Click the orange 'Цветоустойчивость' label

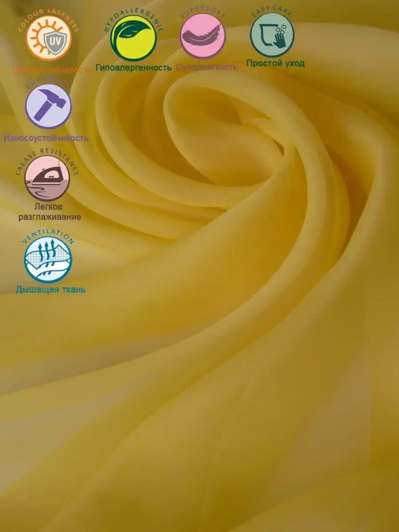point(52,70)
